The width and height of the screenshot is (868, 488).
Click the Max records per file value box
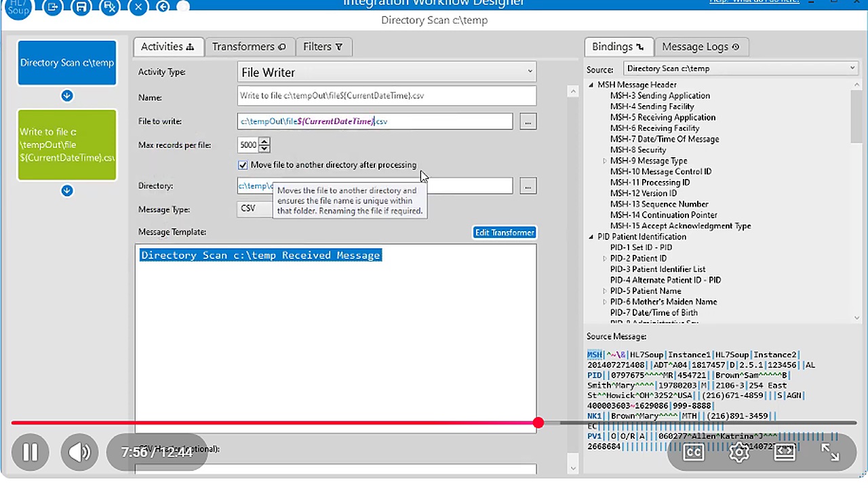click(x=248, y=144)
